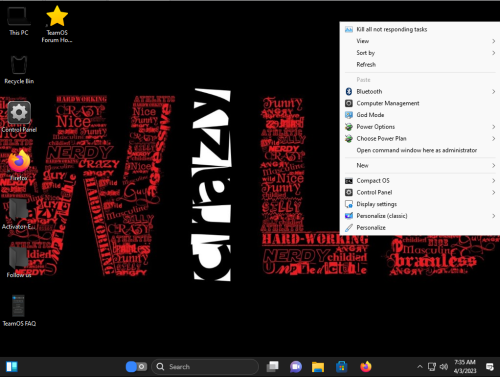The width and height of the screenshot is (500, 377).
Task: Expand the arrow beside Sort by
Action: coord(493,53)
